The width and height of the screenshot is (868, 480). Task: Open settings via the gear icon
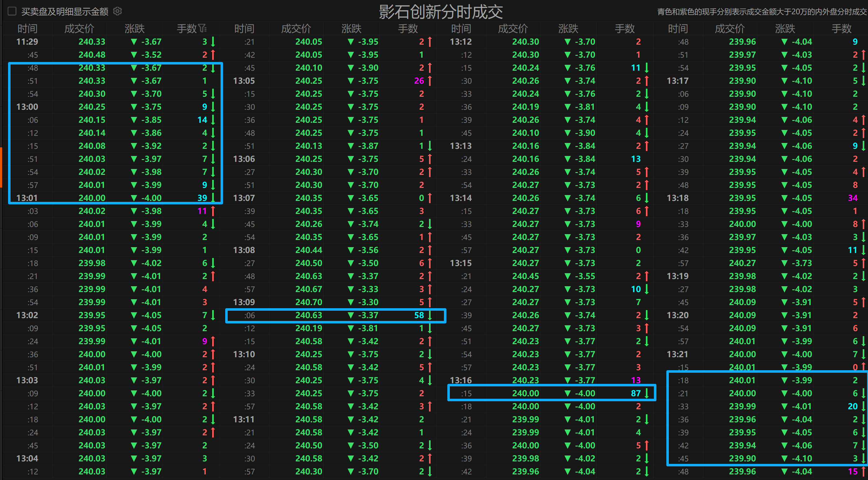[x=117, y=11]
